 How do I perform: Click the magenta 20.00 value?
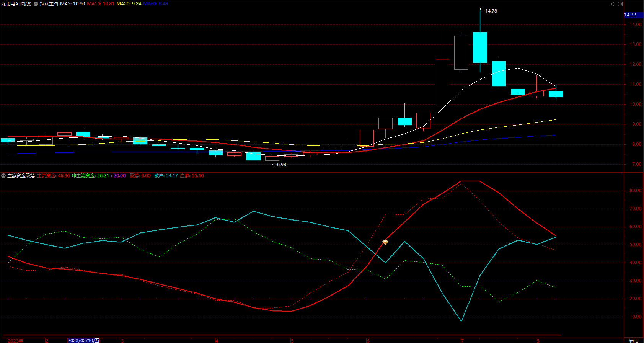tap(120, 176)
